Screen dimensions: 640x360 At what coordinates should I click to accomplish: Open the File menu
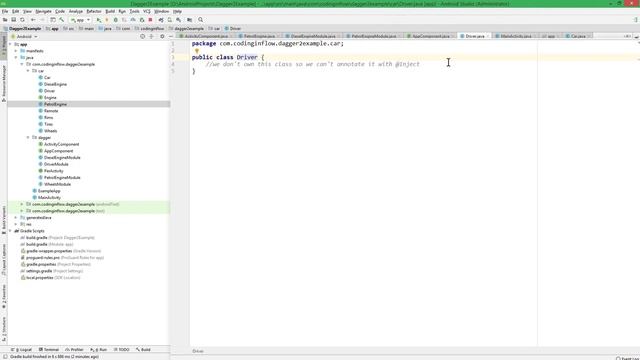[x=5, y=11]
